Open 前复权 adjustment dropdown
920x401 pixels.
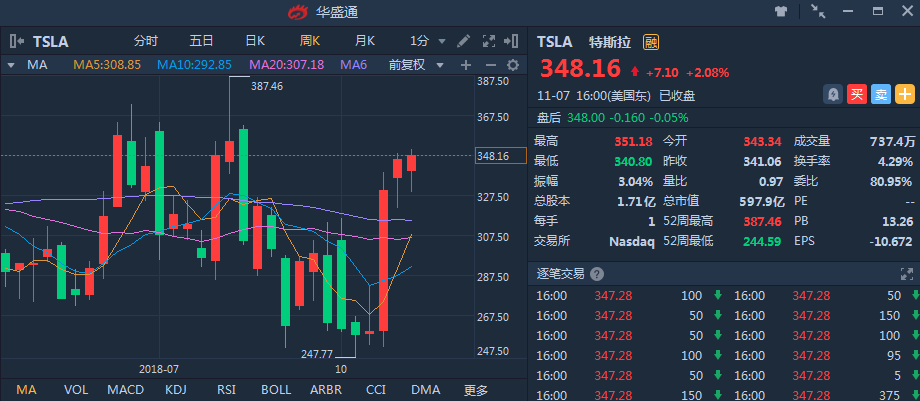click(x=441, y=65)
